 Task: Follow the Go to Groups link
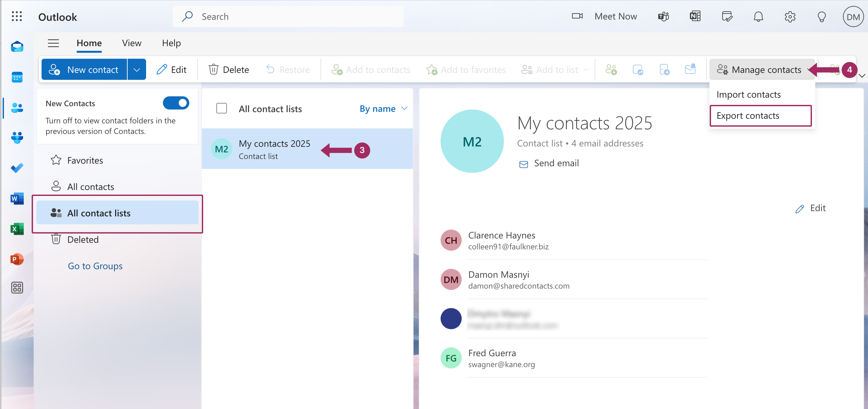click(95, 266)
